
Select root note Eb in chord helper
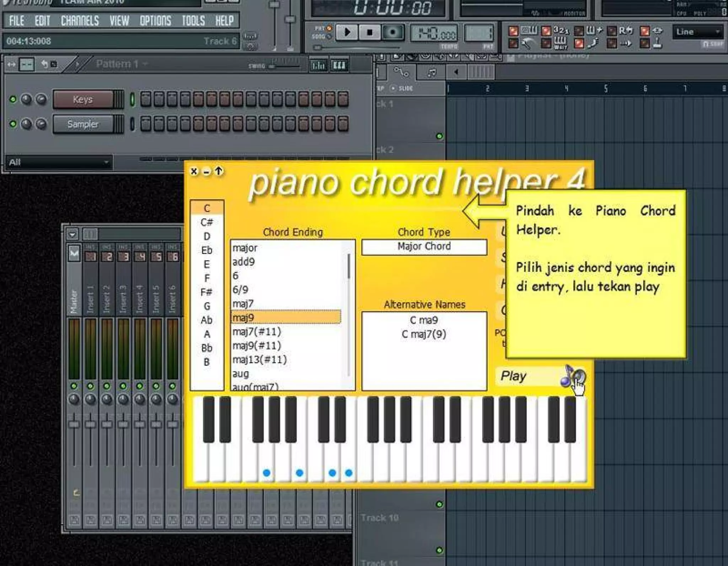[207, 250]
